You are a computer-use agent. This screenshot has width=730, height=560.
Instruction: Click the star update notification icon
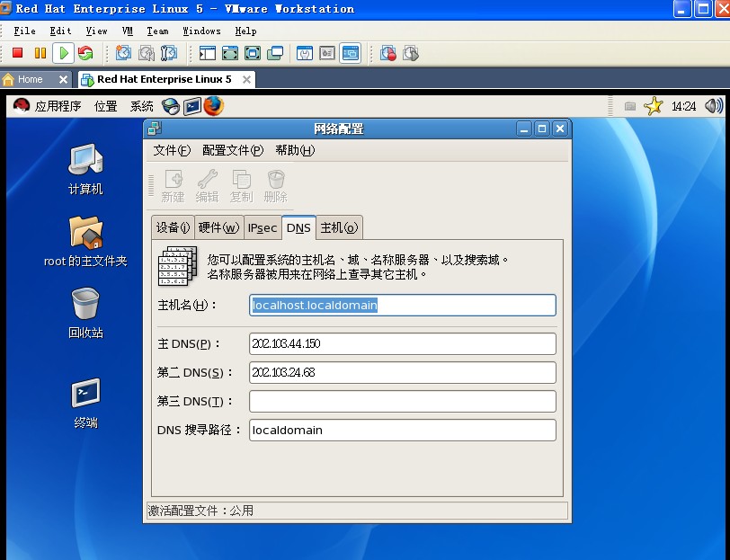(654, 106)
